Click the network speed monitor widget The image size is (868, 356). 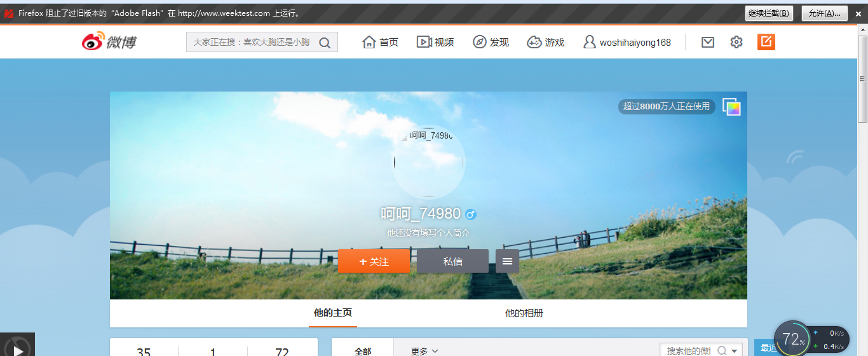[829, 339]
